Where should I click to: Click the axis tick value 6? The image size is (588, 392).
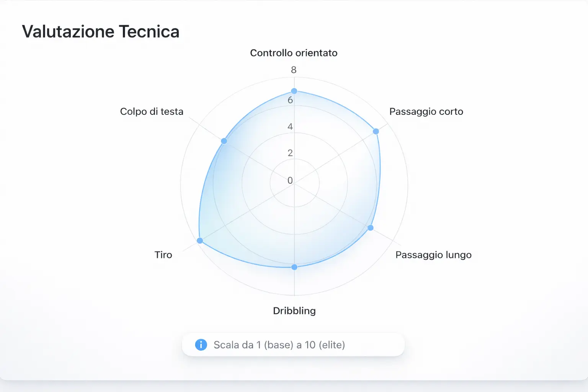tap(290, 100)
